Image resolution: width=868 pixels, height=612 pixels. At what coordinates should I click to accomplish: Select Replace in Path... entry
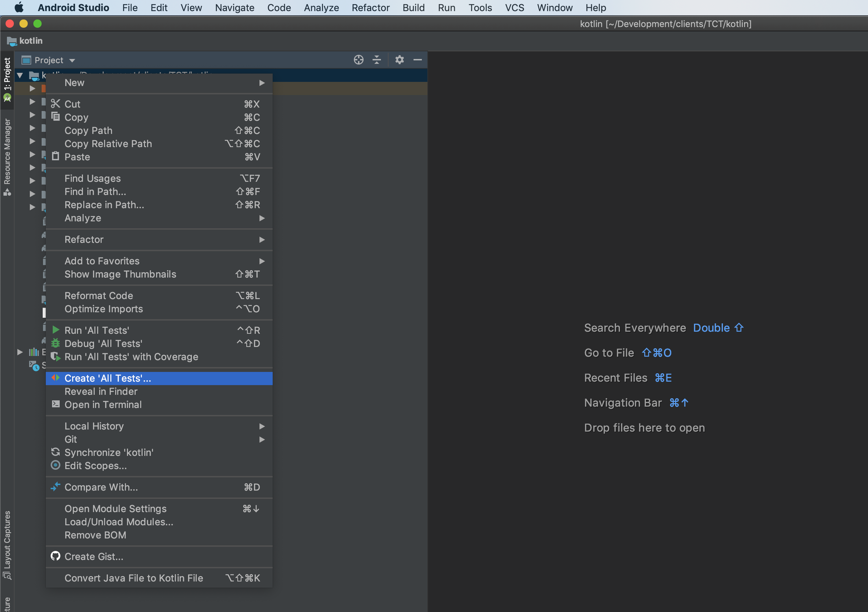(159, 204)
